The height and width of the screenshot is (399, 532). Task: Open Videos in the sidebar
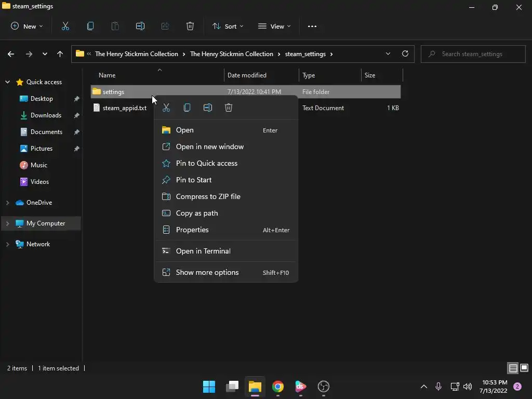click(39, 182)
